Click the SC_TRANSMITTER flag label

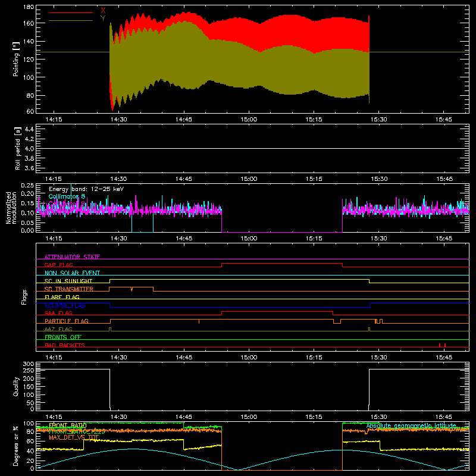pos(69,289)
